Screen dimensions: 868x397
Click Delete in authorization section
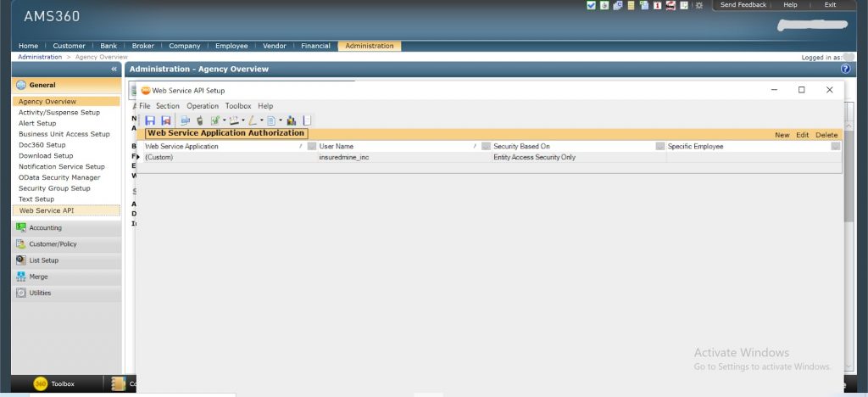point(826,135)
